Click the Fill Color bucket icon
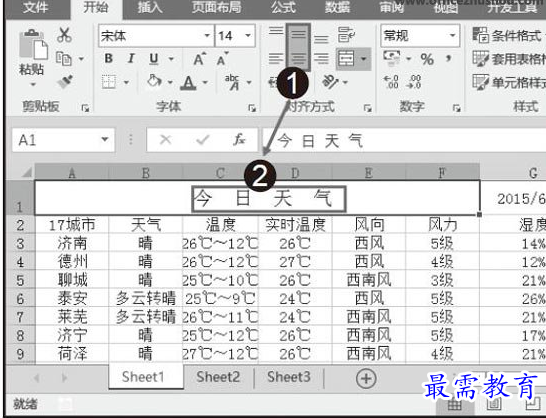 point(154,82)
